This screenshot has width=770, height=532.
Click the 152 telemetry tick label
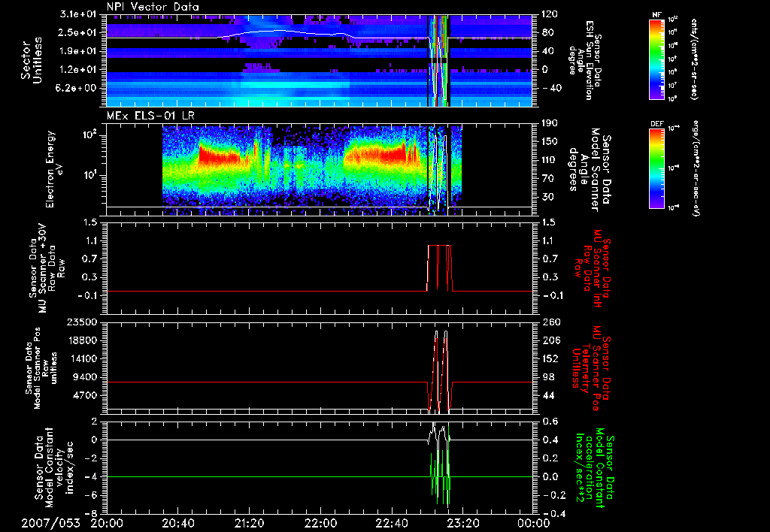pyautogui.click(x=550, y=358)
